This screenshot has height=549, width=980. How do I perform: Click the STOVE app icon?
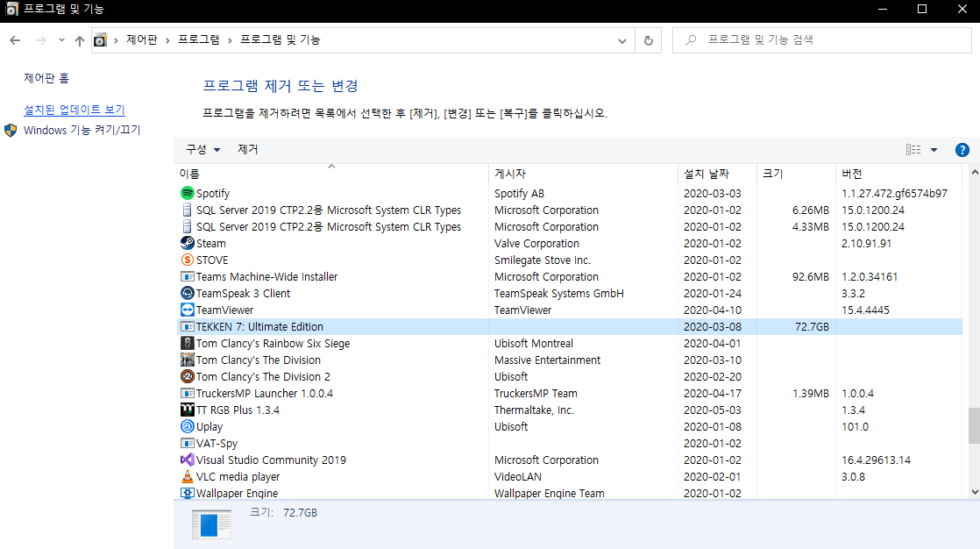pyautogui.click(x=187, y=260)
